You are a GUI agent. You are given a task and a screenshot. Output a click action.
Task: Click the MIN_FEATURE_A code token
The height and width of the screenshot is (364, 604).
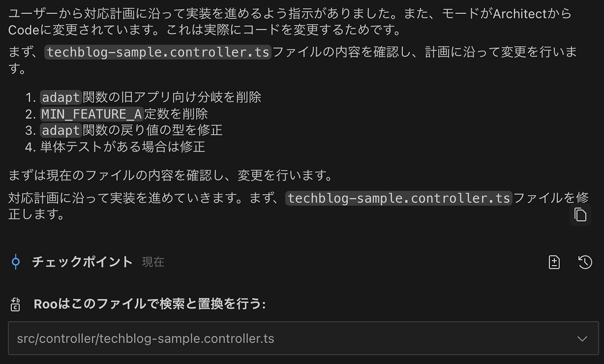(91, 114)
